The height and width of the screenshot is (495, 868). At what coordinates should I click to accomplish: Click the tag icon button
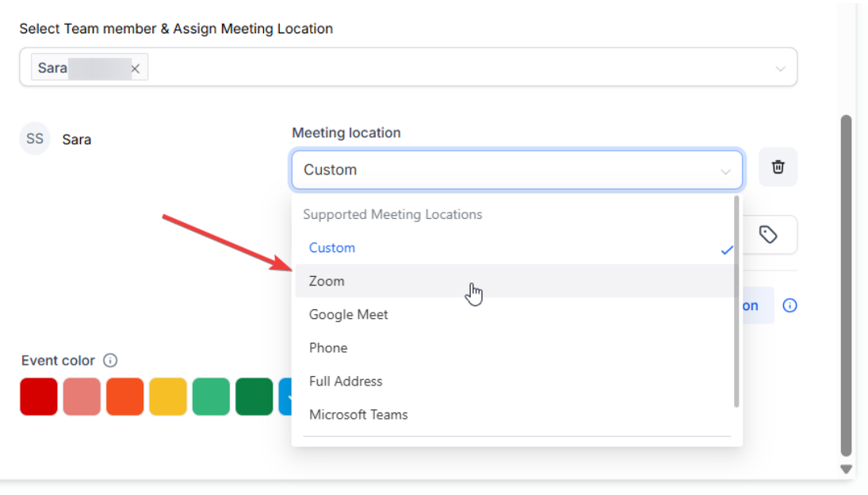(767, 235)
